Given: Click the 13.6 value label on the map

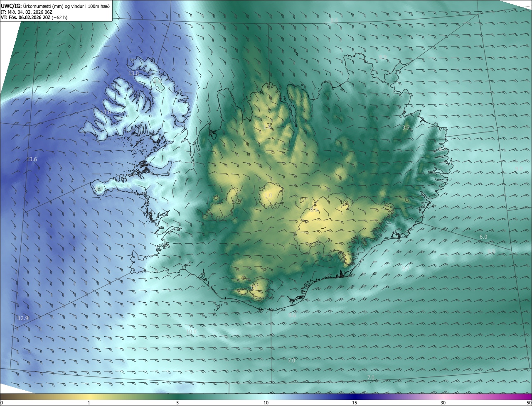Looking at the screenshot, I should [32, 159].
